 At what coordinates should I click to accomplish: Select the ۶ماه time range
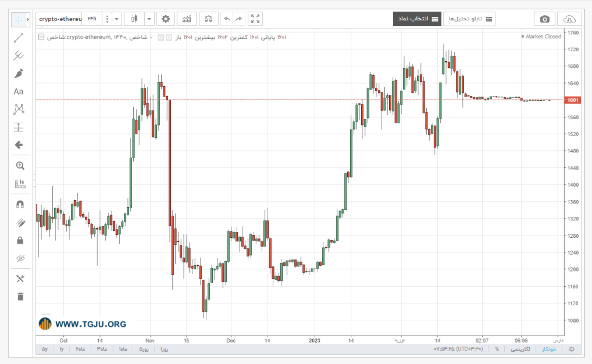[x=80, y=349]
